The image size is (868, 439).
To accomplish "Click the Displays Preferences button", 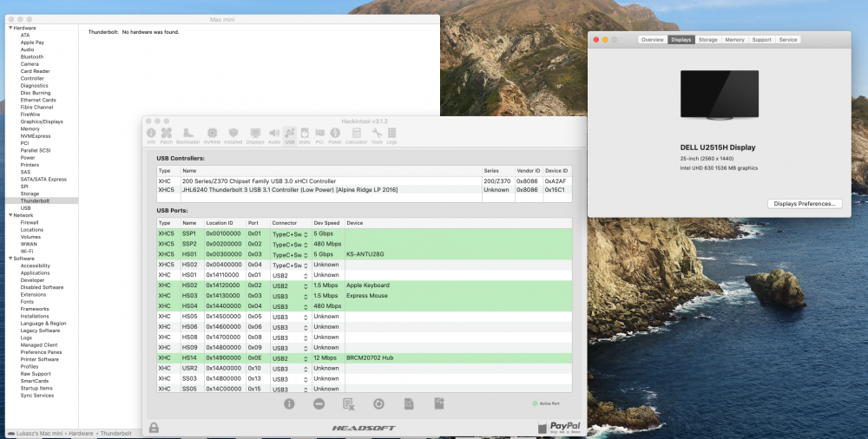I will pos(805,204).
